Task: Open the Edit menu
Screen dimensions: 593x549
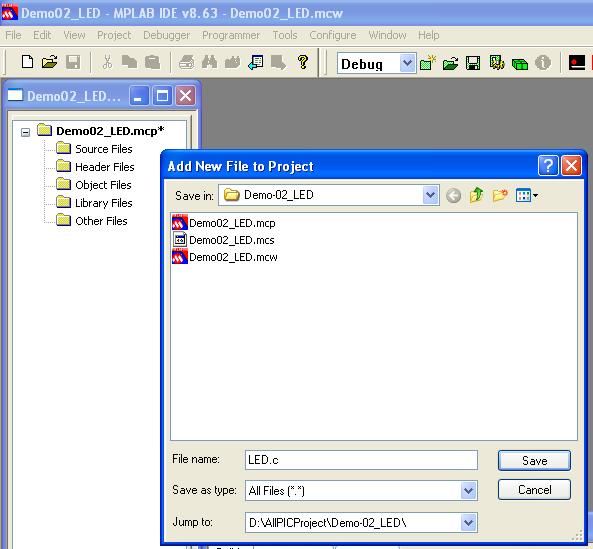Action: (x=42, y=35)
